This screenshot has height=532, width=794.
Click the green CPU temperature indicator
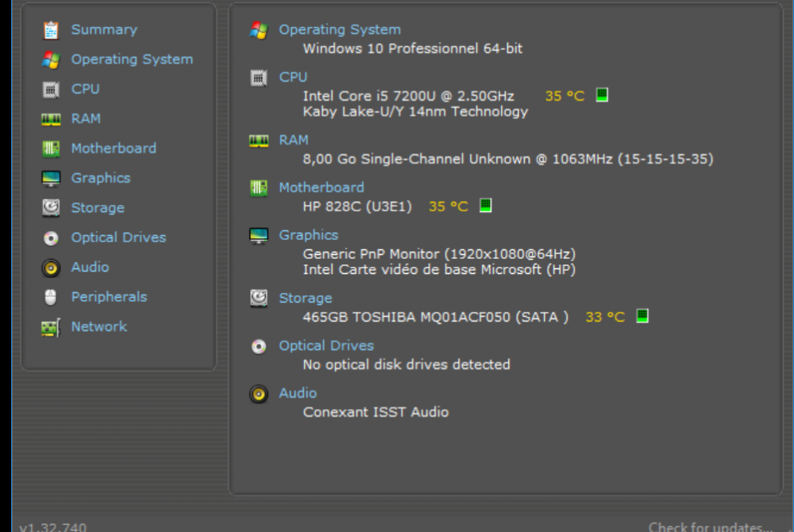click(x=602, y=95)
